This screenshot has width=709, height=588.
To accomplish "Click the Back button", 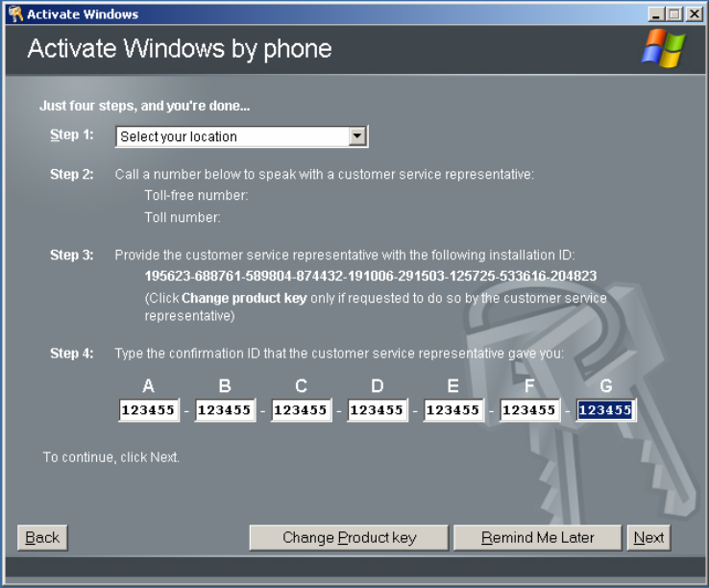I will coord(42,537).
